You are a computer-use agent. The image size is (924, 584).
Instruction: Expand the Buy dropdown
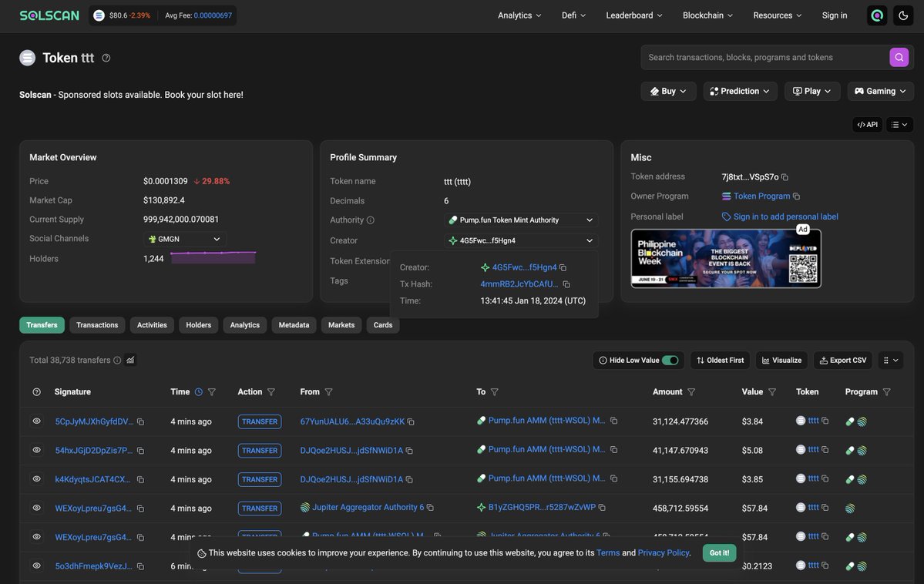point(668,92)
